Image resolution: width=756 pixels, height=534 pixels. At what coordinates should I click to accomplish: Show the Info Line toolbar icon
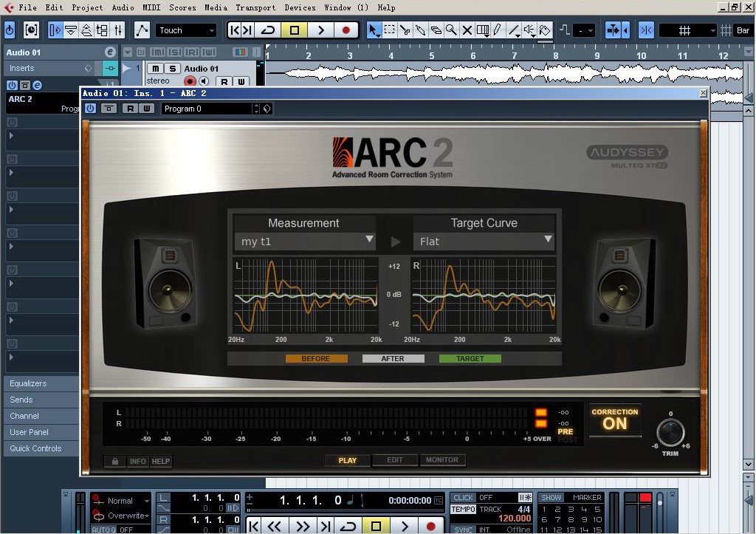tap(71, 30)
